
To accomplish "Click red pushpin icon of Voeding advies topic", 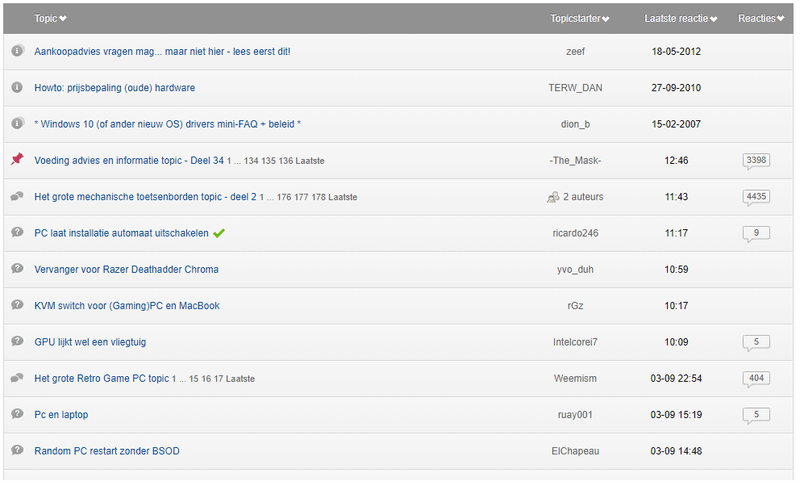I will pos(17,159).
